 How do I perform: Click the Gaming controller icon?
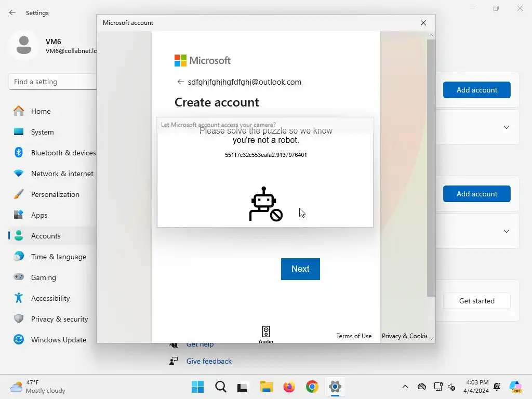tap(19, 277)
